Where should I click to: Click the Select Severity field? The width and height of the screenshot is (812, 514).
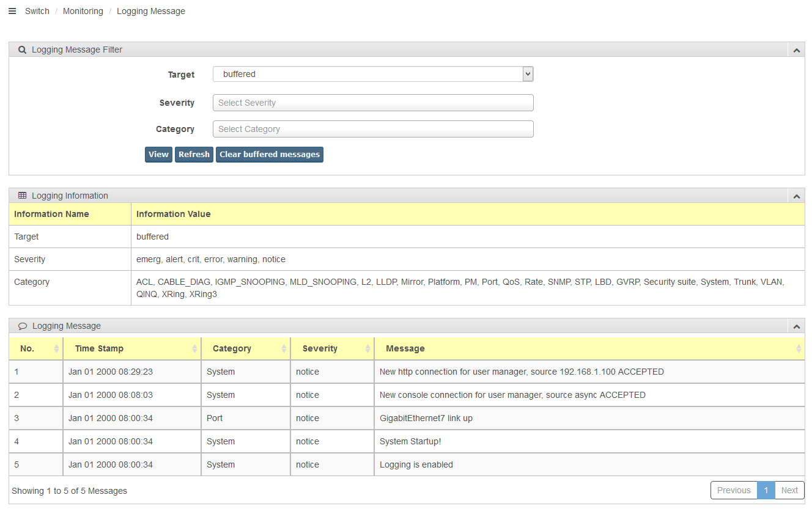[373, 103]
